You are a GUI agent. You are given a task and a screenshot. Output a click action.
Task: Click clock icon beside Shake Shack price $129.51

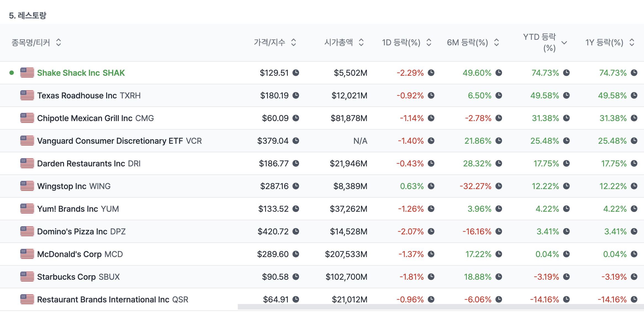pos(296,73)
